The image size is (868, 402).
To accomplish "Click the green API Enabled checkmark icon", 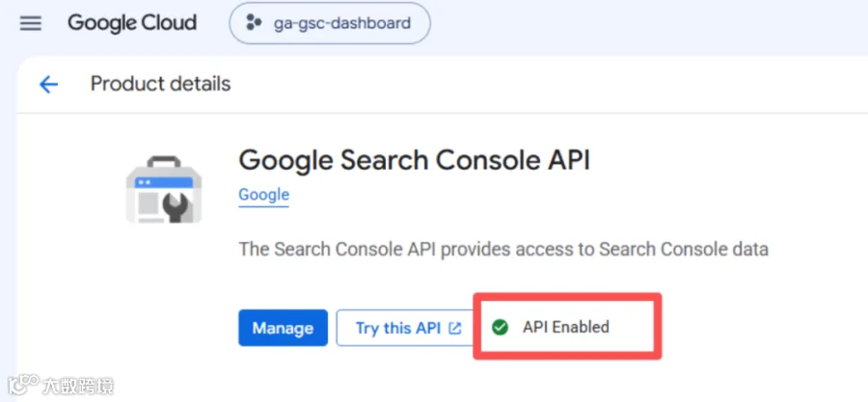I will (x=500, y=328).
